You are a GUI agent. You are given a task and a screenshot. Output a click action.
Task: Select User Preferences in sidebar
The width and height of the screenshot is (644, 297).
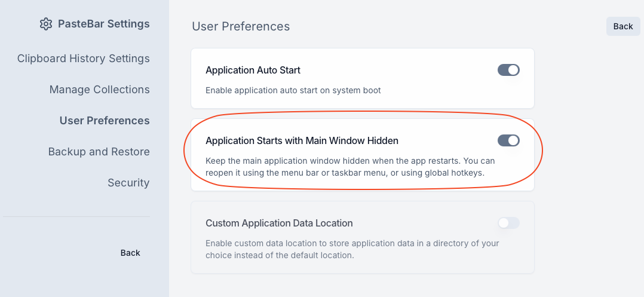pos(105,121)
